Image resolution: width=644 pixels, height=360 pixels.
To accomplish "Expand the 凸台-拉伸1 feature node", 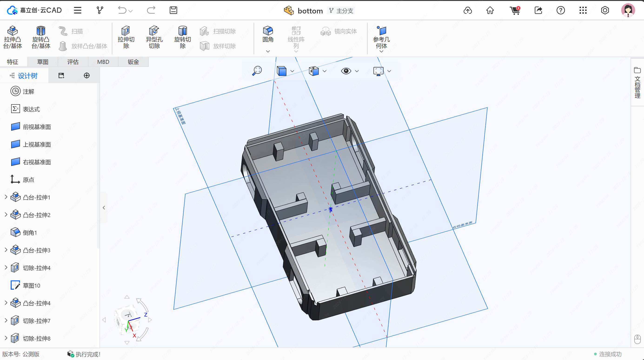I will (6, 197).
